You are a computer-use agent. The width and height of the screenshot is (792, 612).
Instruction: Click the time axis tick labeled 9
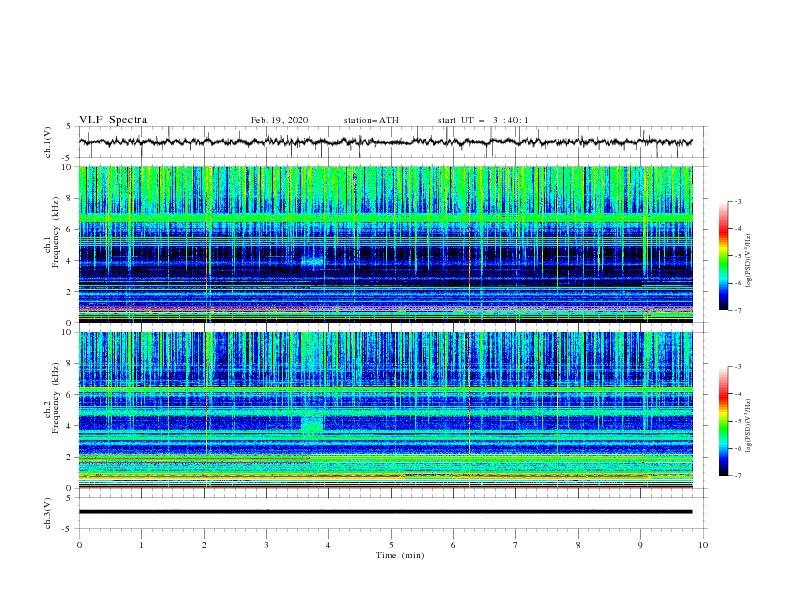(x=640, y=545)
